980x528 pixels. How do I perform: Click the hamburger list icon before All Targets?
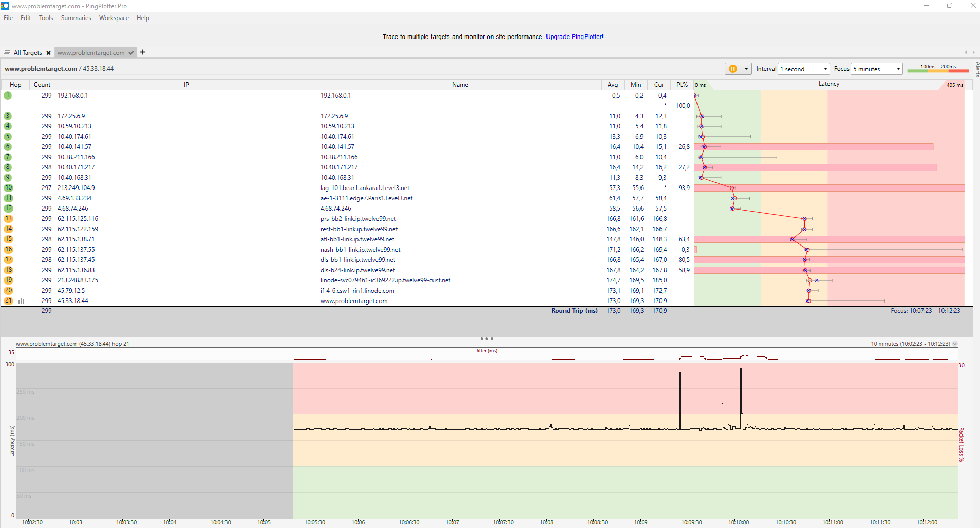7,53
